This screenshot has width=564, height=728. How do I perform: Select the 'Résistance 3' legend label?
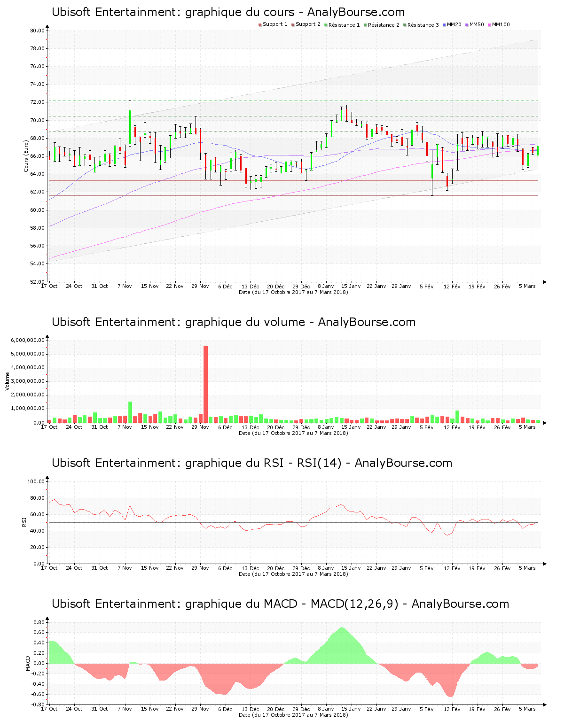[x=423, y=25]
